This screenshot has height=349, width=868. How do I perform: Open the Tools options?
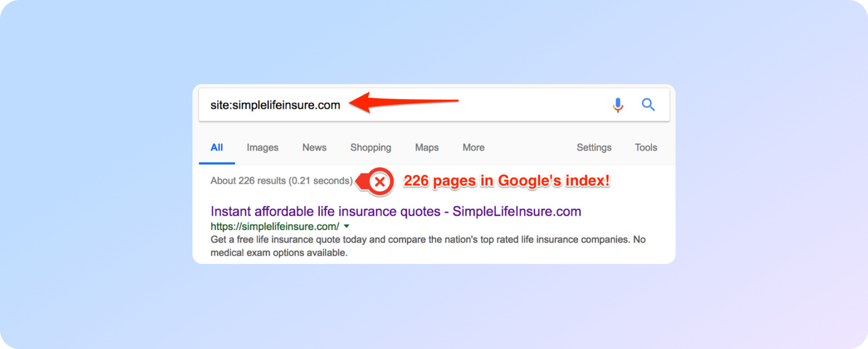point(646,147)
